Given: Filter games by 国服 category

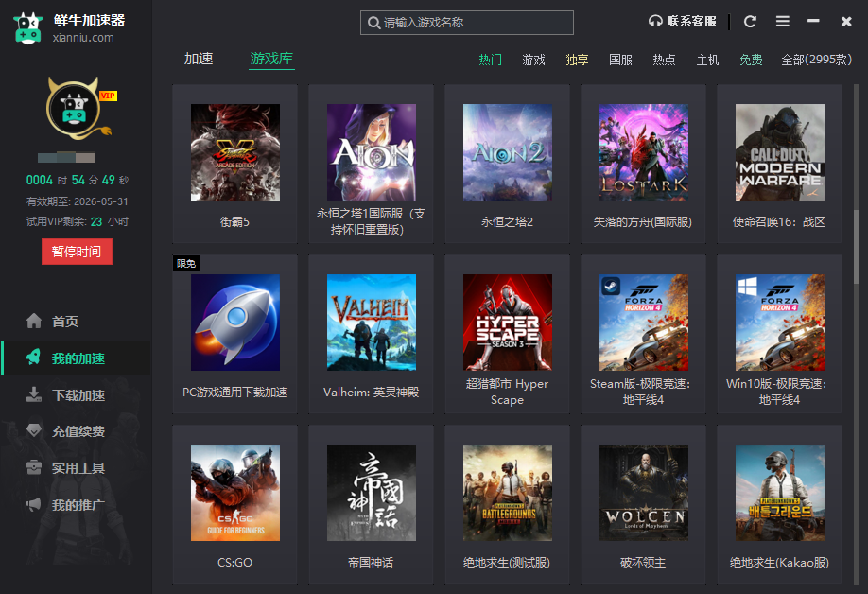Looking at the screenshot, I should [620, 60].
